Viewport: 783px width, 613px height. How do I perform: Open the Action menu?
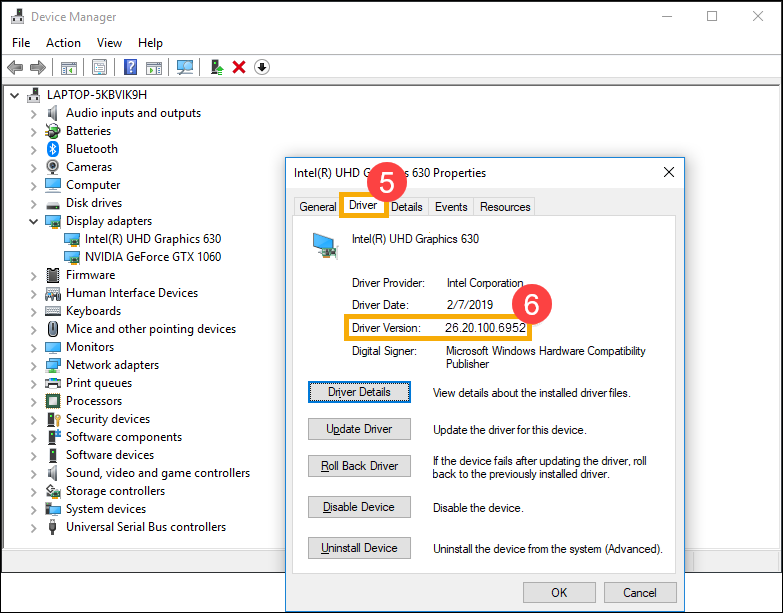click(x=63, y=43)
